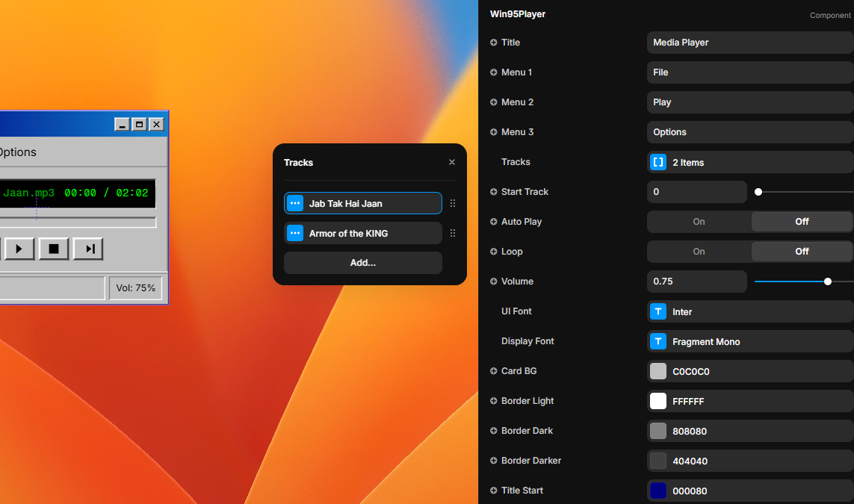854x504 pixels.
Task: Click the play button in media player
Action: tap(19, 249)
